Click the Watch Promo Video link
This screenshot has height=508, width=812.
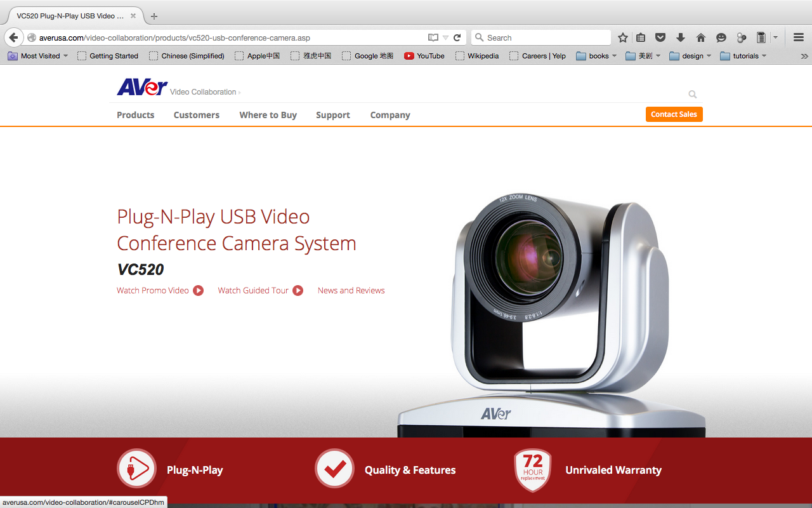pyautogui.click(x=153, y=290)
